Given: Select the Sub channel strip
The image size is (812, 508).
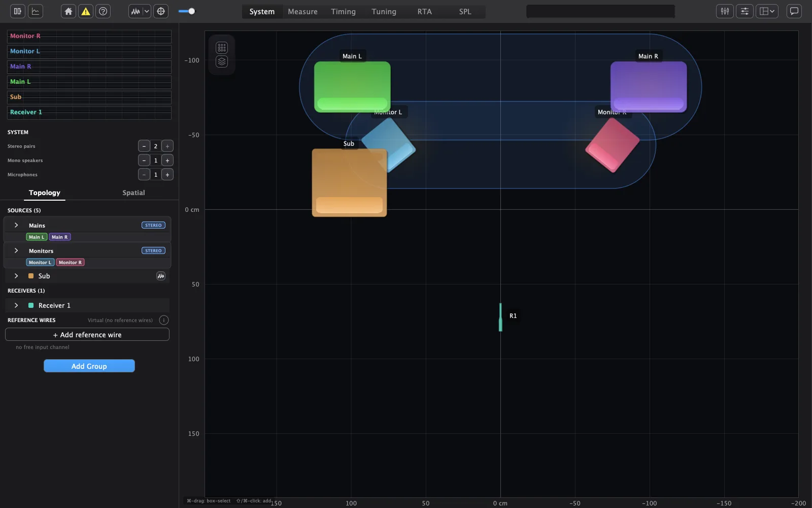Looking at the screenshot, I should tap(89, 97).
